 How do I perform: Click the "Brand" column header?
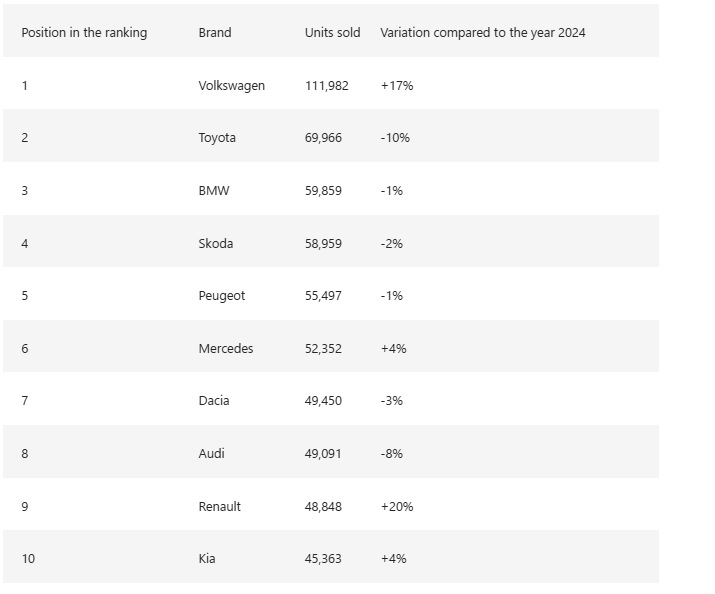tap(215, 33)
